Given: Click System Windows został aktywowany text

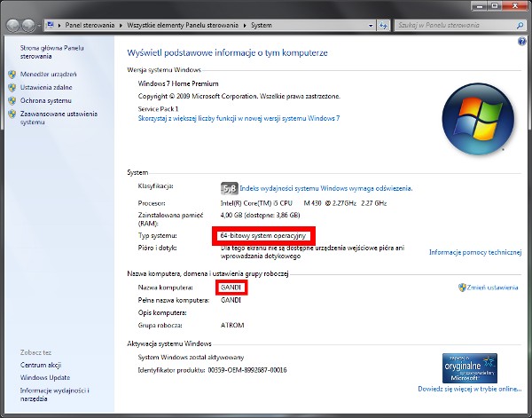Looking at the screenshot, I should (191, 358).
